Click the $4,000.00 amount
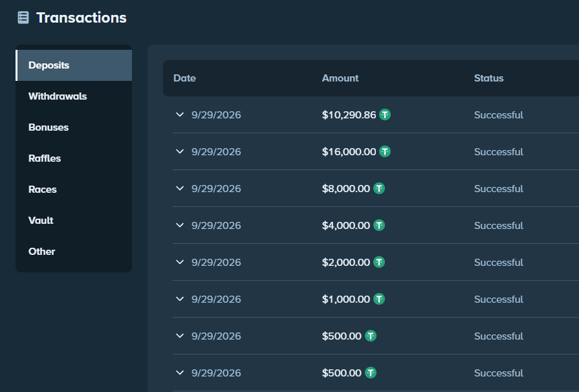Image resolution: width=579 pixels, height=392 pixels. (x=346, y=226)
